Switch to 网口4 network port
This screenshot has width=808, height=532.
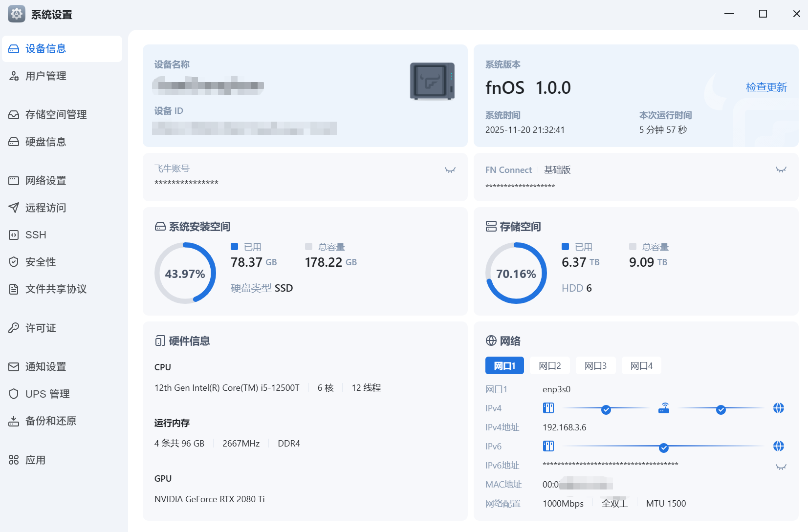pos(641,366)
